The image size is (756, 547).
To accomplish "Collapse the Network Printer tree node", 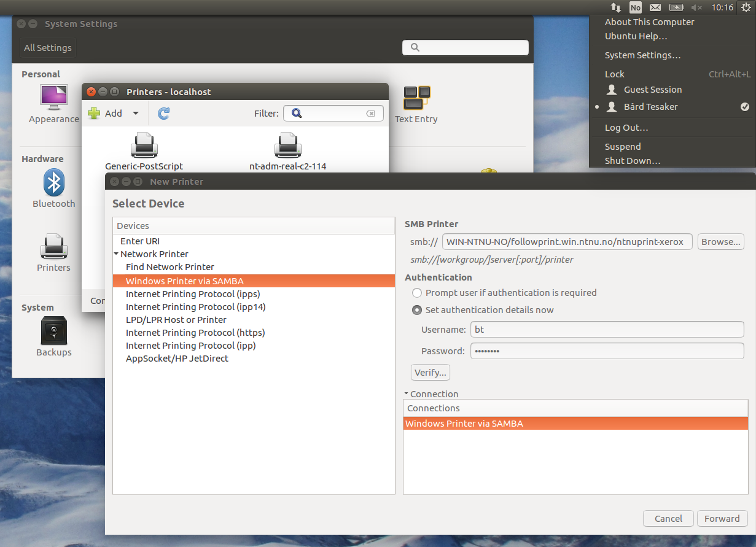I will click(x=116, y=254).
